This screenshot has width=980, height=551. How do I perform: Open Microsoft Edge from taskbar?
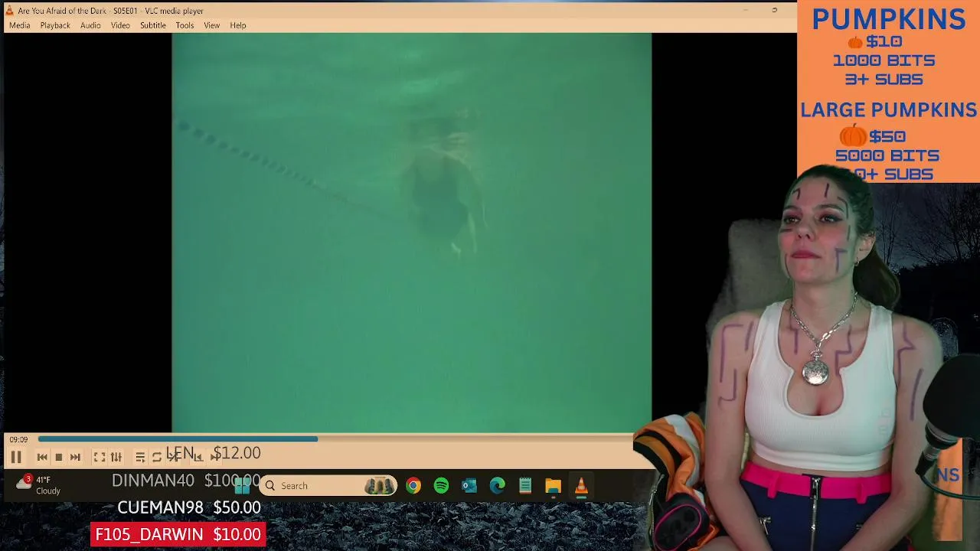[498, 485]
